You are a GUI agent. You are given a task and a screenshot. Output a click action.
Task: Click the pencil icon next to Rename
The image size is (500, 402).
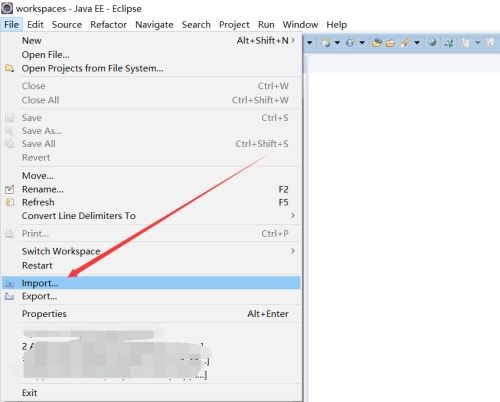[x=9, y=189]
